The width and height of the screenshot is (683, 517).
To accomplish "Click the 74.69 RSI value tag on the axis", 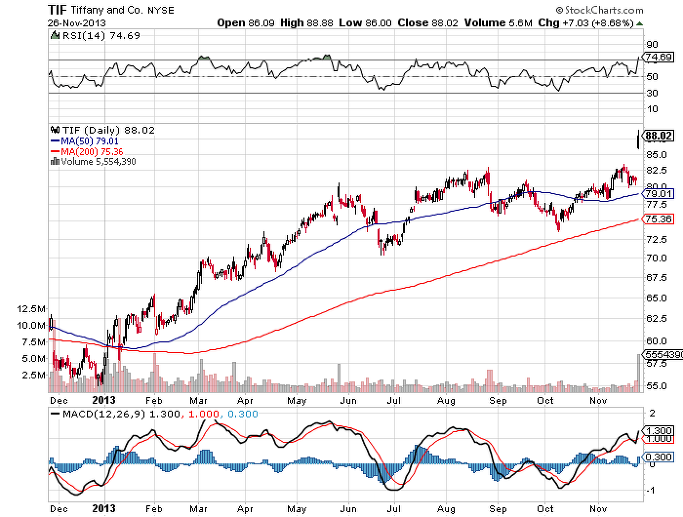I will pyautogui.click(x=657, y=57).
